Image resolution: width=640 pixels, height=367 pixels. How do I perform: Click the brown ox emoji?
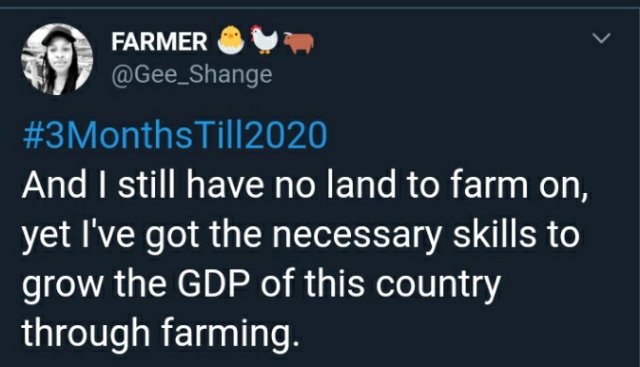tap(299, 43)
